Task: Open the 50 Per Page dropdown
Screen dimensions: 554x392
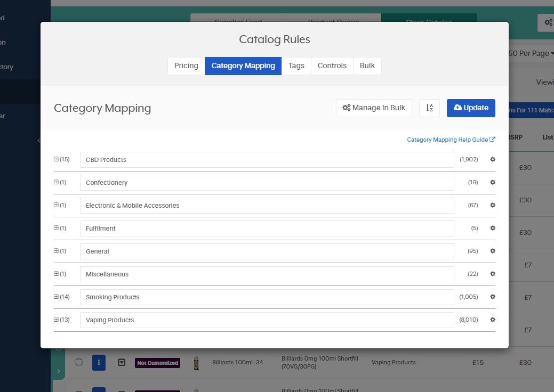Action: point(531,53)
